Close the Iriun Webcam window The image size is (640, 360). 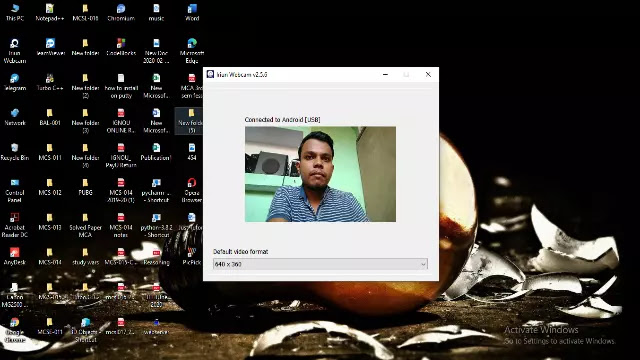[428, 74]
